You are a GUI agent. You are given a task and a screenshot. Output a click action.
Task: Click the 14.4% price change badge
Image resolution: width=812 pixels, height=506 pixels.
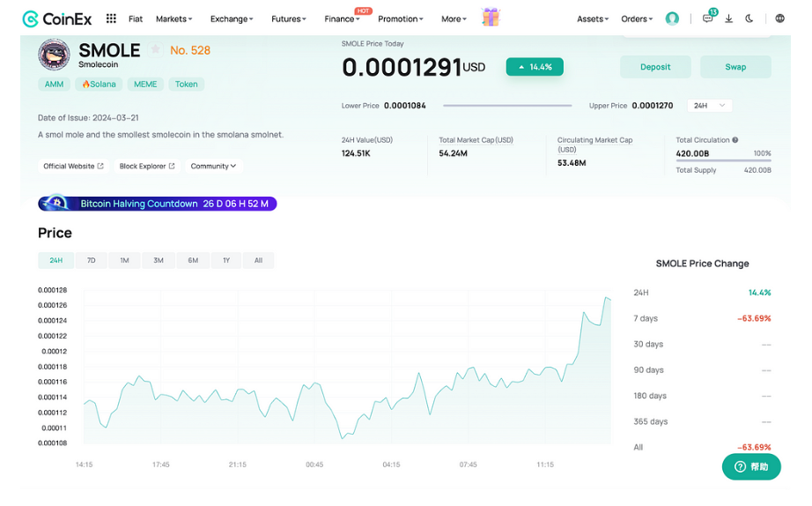(535, 67)
